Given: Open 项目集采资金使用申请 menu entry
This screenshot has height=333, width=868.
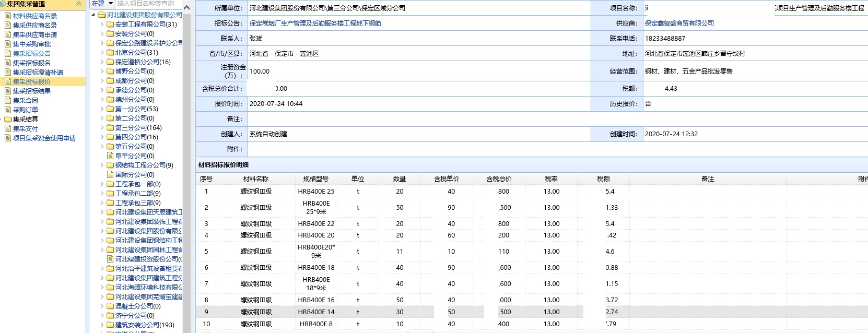Looking at the screenshot, I should click(44, 138).
